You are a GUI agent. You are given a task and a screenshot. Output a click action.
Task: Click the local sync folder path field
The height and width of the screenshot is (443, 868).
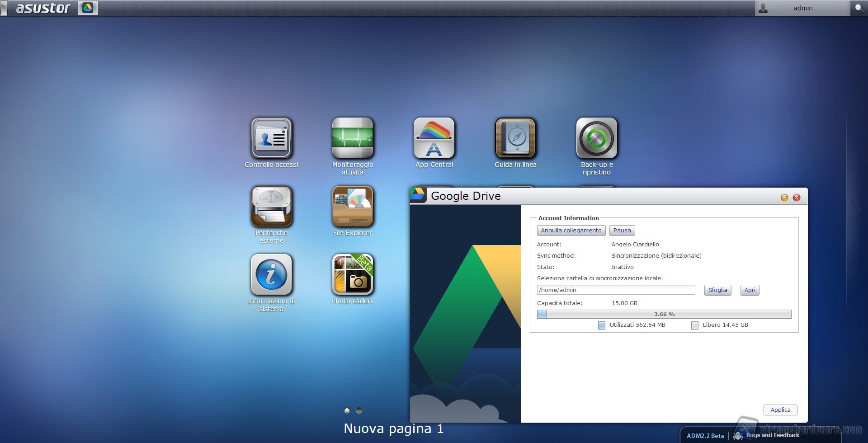(616, 290)
